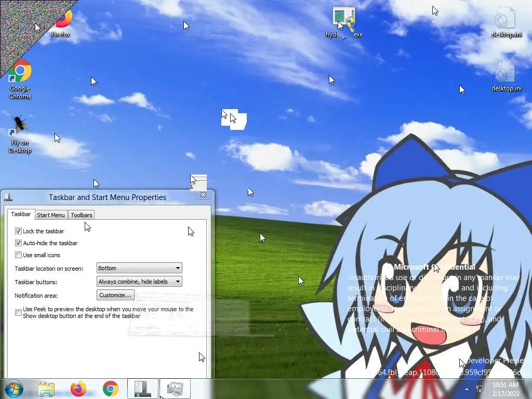
Task: Activate the system monitor taskbar button
Action: [x=175, y=389]
